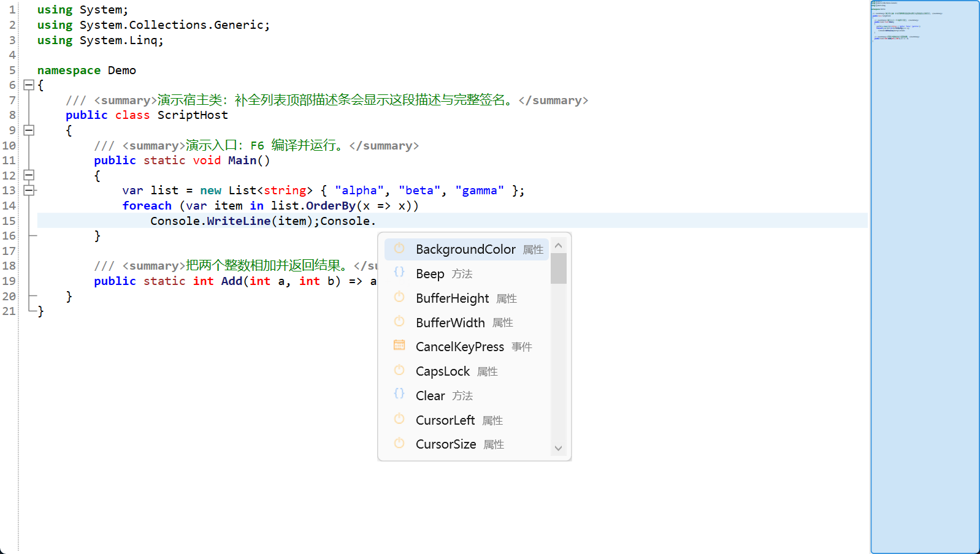Click the event icon next to CancelKeyPress
Screen dimensions: 980x554
[399, 345]
